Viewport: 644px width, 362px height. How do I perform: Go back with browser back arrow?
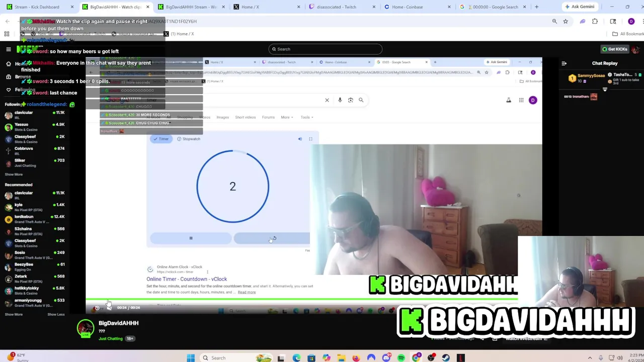(7, 21)
